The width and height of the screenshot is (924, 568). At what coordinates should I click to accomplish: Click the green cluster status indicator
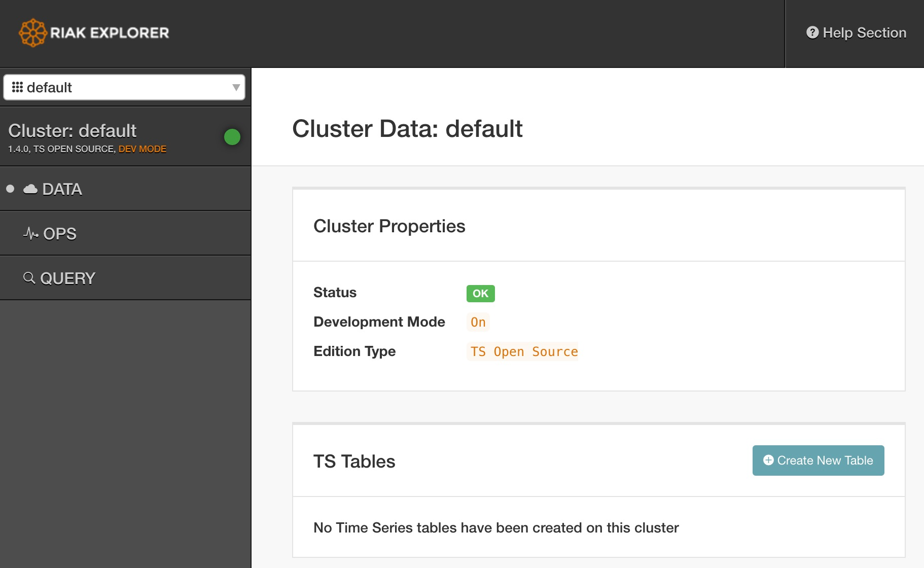pyautogui.click(x=232, y=137)
